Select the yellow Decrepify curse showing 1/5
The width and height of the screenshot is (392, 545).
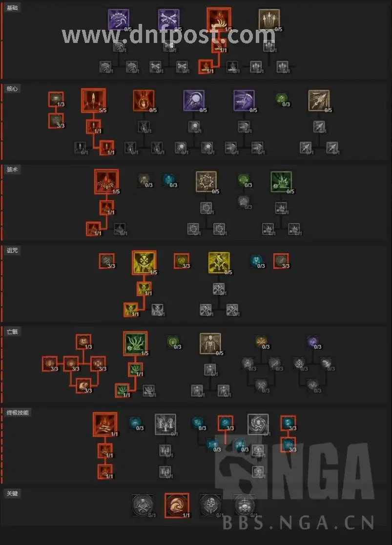[x=144, y=262]
